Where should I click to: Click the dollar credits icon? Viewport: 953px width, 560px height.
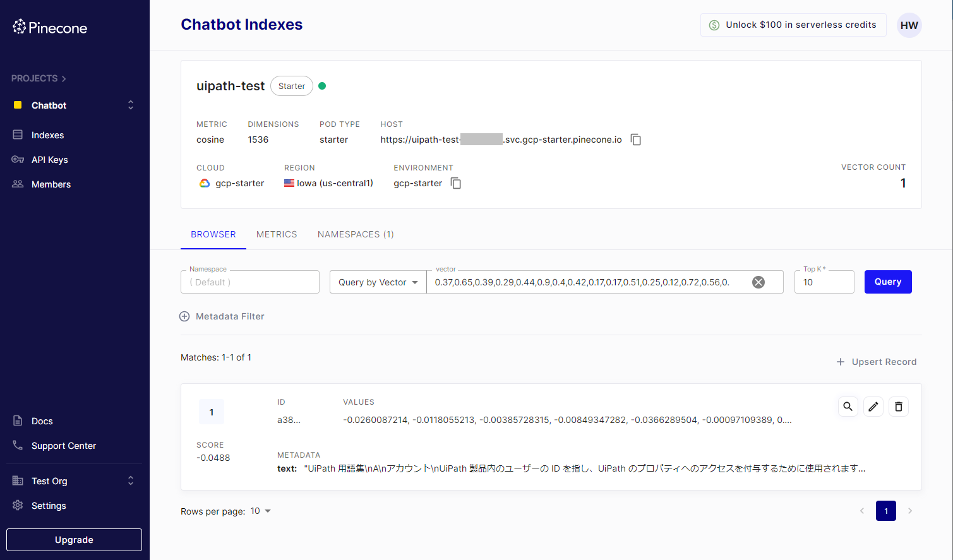click(x=714, y=25)
